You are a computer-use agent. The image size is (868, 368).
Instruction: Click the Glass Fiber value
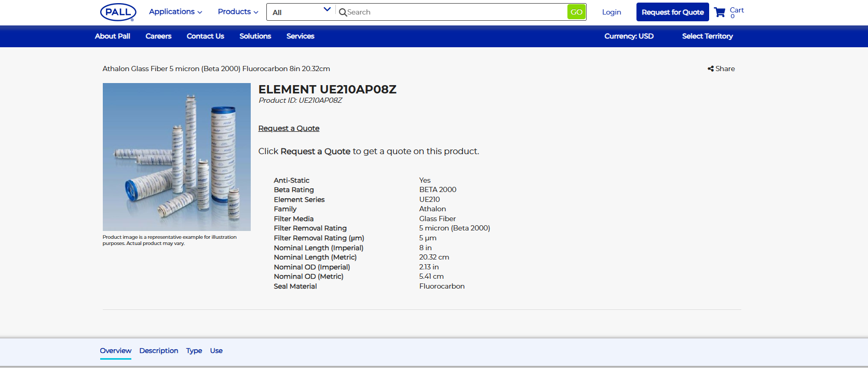[437, 219]
